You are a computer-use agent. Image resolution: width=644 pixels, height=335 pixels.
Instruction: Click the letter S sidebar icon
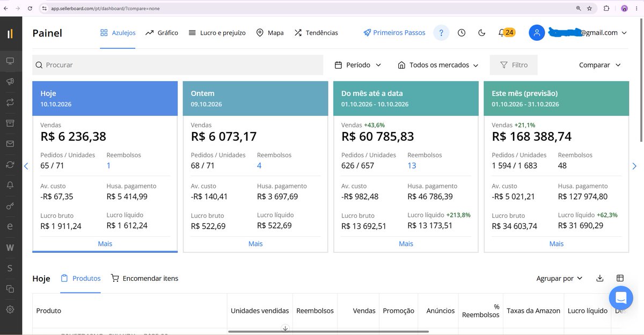(10, 268)
